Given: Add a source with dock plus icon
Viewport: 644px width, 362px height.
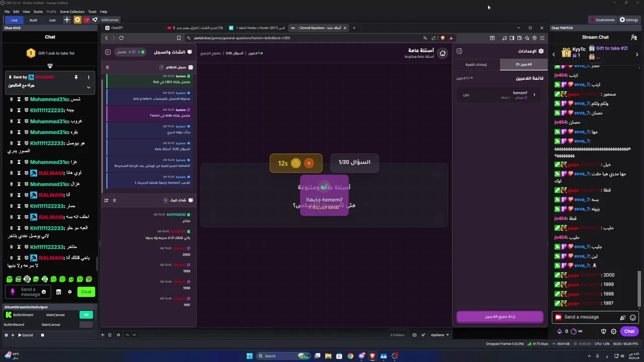Looking at the screenshot, I should 103,335.
